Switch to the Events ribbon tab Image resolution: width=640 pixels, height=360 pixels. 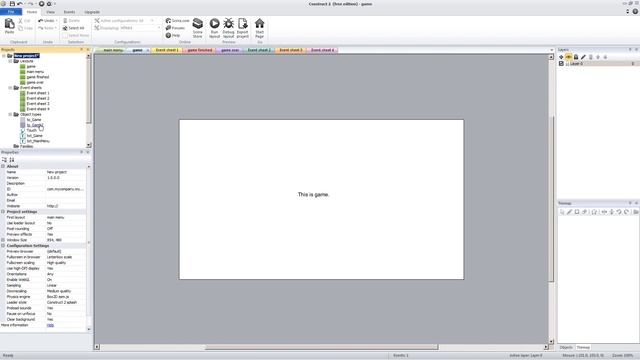(69, 12)
